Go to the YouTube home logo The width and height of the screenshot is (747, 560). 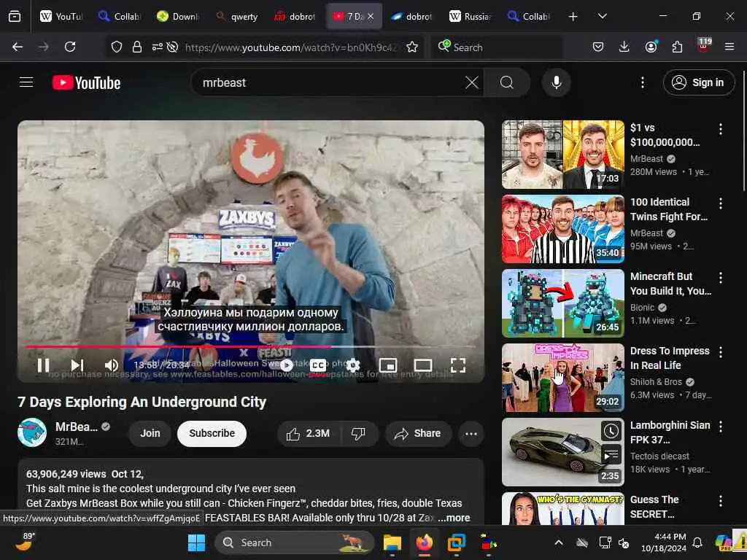click(x=86, y=83)
